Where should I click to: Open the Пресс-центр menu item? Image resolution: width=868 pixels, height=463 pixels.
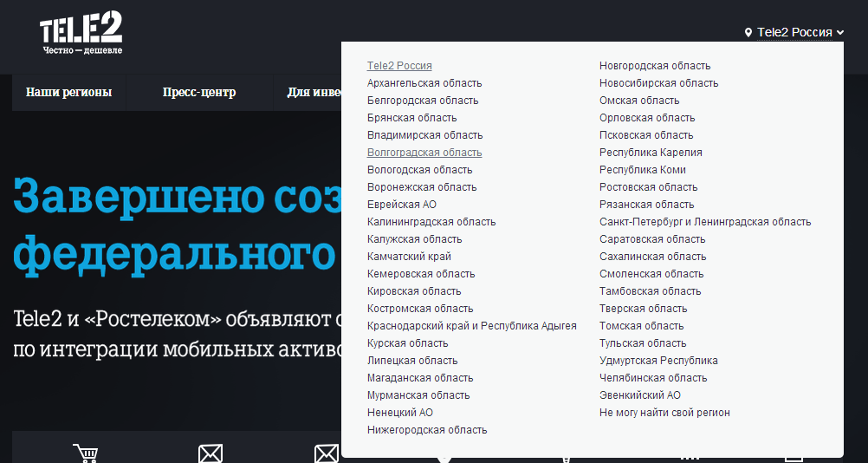pyautogui.click(x=198, y=93)
